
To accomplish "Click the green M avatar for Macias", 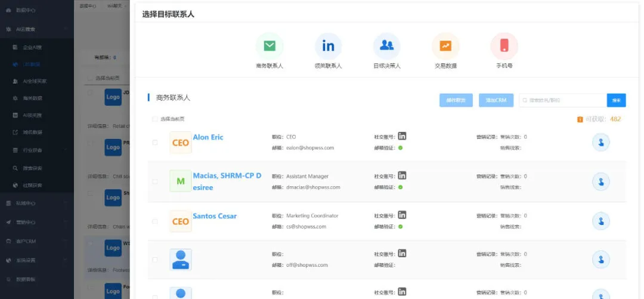I will [x=180, y=181].
